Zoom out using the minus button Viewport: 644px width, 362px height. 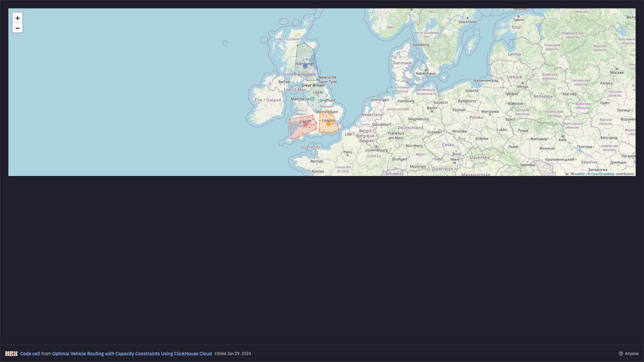click(x=17, y=28)
